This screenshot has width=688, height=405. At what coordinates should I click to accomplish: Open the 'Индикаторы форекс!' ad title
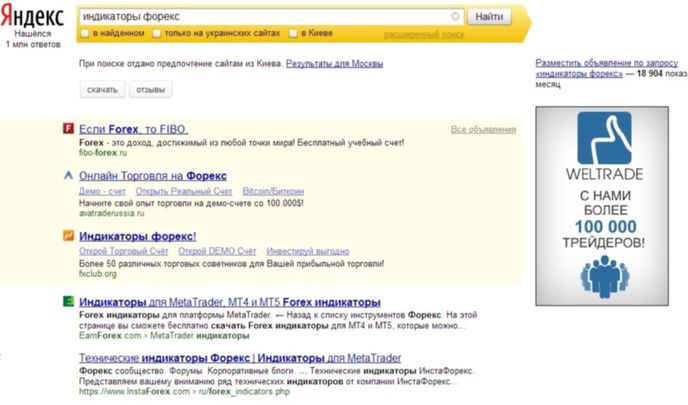click(x=138, y=237)
